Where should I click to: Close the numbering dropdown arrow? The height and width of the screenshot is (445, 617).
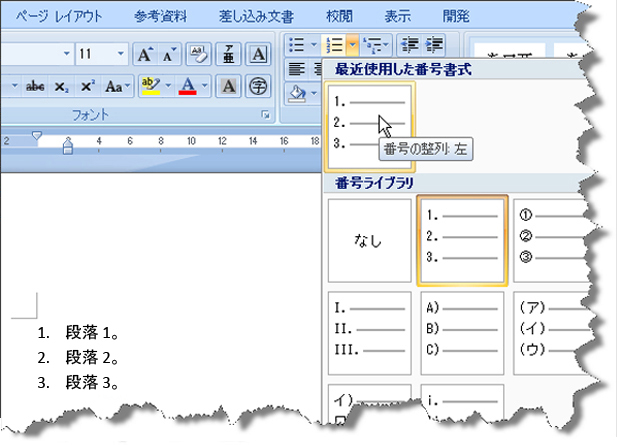353,45
